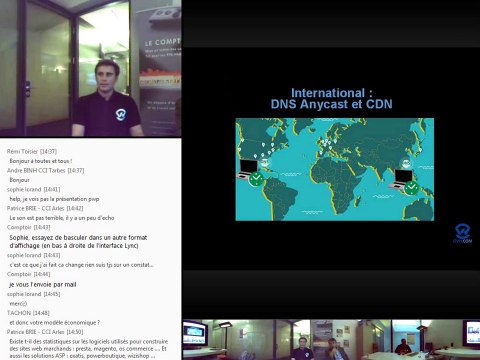Click the logo on the presenter's black polo
The height and width of the screenshot is (360, 480).
click(x=120, y=114)
